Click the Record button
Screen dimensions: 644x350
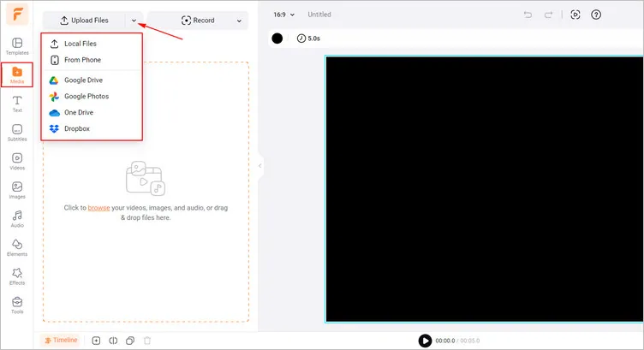[198, 21]
